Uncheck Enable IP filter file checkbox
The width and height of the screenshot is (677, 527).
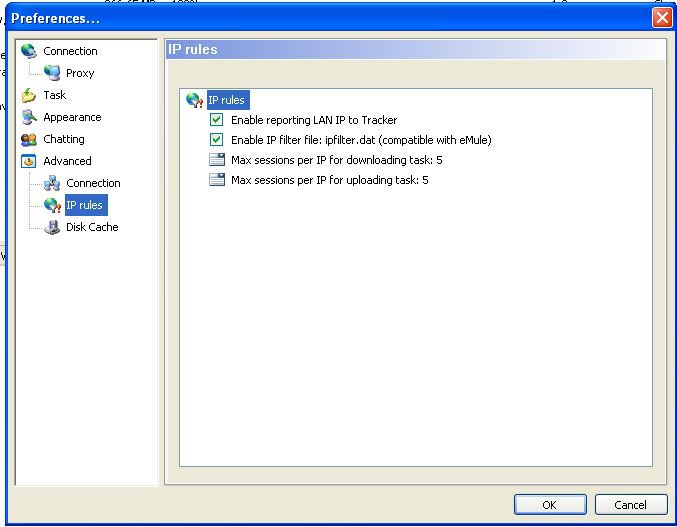(x=217, y=140)
